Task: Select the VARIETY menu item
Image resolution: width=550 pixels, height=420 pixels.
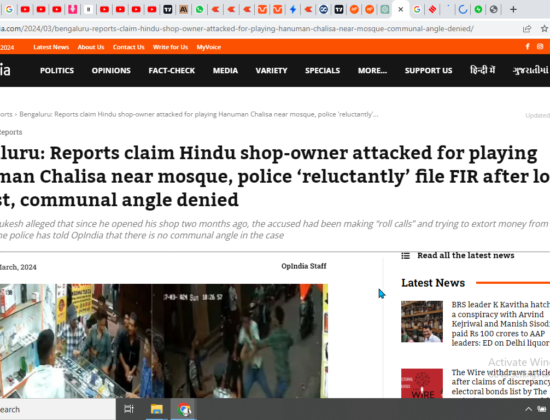Action: (x=271, y=71)
